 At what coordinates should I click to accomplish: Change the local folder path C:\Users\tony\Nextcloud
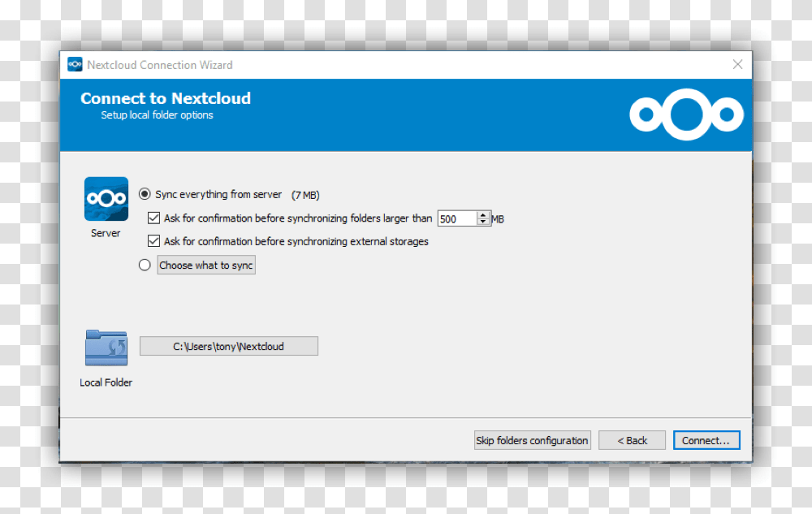tap(228, 347)
